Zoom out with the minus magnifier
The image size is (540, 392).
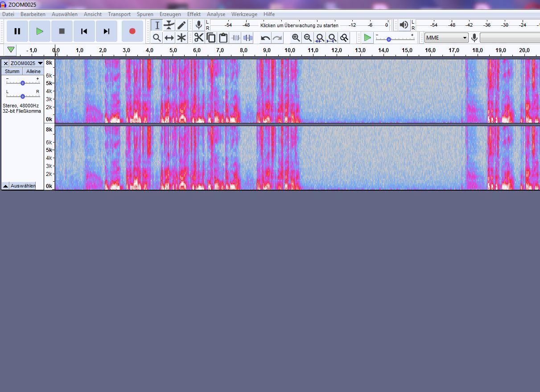tap(308, 38)
